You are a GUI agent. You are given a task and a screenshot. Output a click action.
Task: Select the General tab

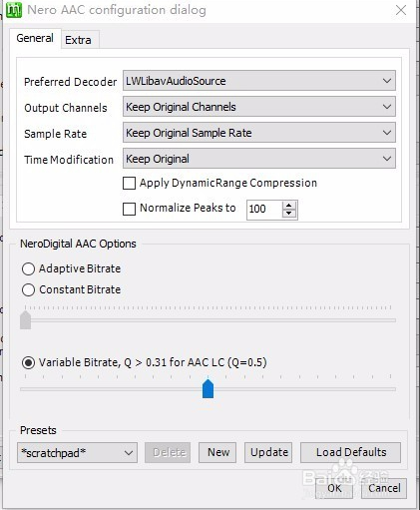point(35,38)
